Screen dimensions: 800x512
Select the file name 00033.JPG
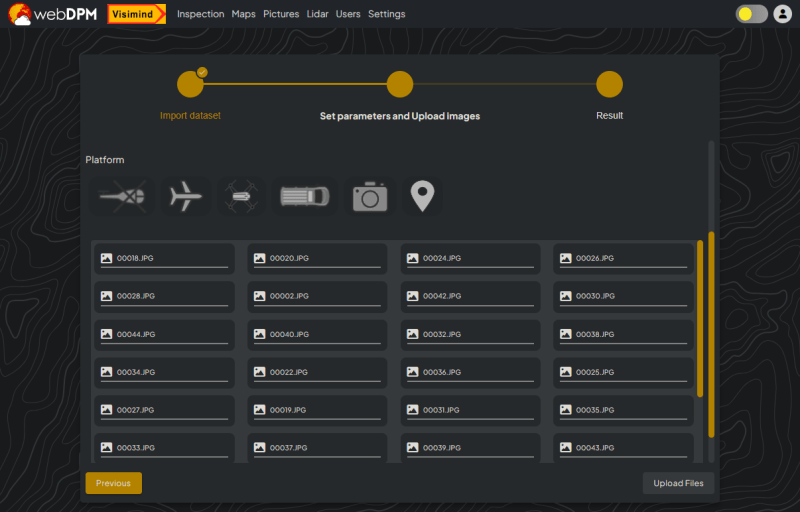click(136, 448)
